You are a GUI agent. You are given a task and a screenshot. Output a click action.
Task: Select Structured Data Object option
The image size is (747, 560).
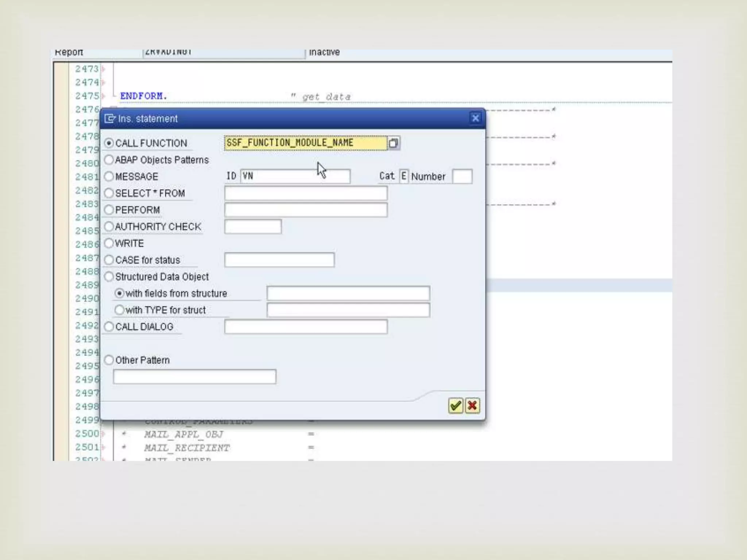(x=109, y=277)
